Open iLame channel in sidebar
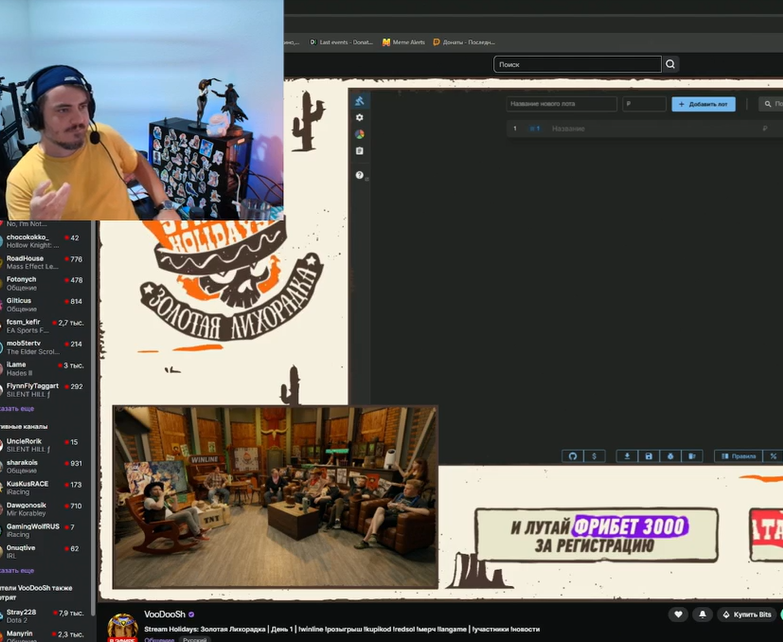Viewport: 783px width, 642px height. click(43, 368)
